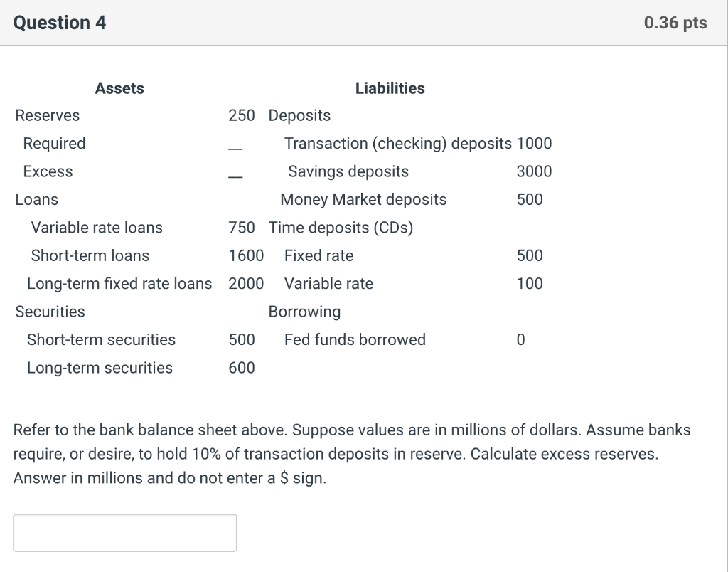Select the Required reserves entry
This screenshot has height=572, width=728.
(54, 143)
